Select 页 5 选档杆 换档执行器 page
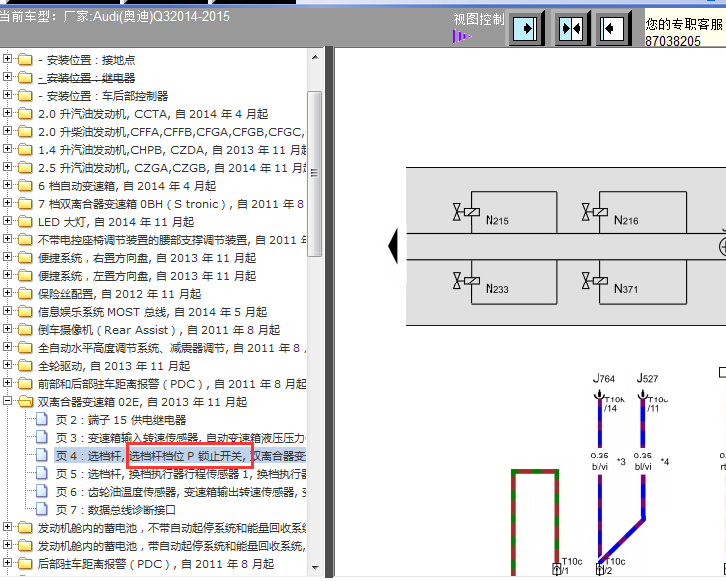Image resolution: width=726 pixels, height=581 pixels. [180, 474]
